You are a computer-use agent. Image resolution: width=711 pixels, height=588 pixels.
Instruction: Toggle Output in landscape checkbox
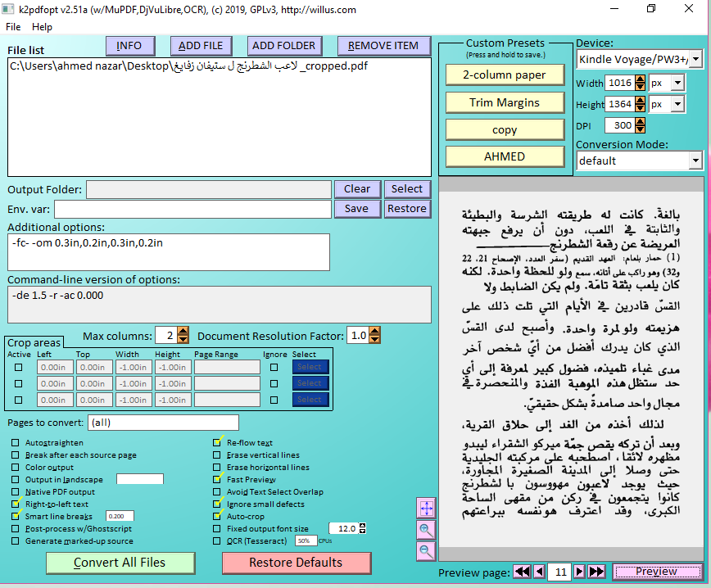16,480
